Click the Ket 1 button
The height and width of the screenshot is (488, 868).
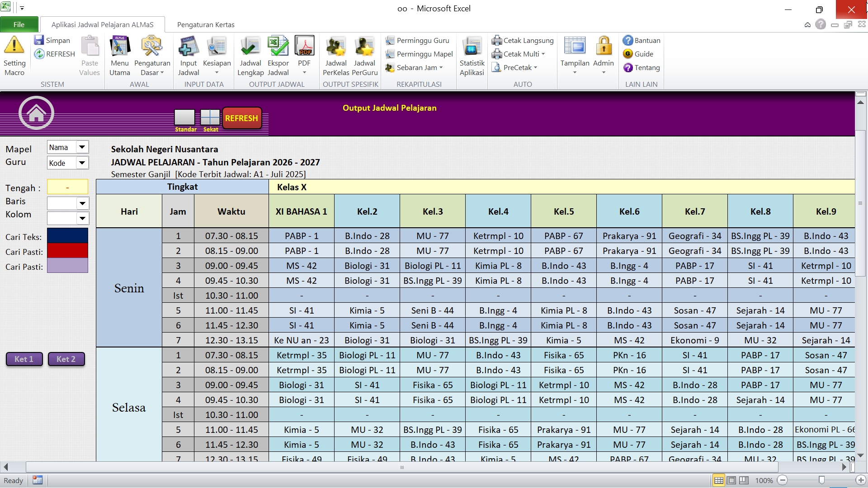coord(24,359)
